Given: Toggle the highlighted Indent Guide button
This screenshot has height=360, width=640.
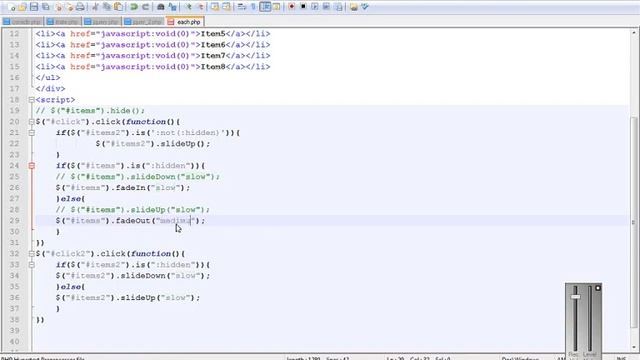Looking at the screenshot, I should [x=265, y=7].
